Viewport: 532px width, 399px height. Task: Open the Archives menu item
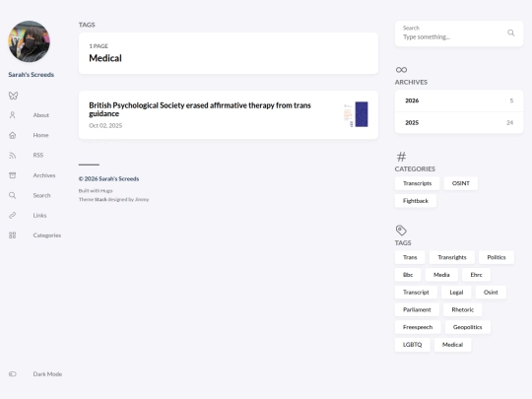pyautogui.click(x=44, y=175)
